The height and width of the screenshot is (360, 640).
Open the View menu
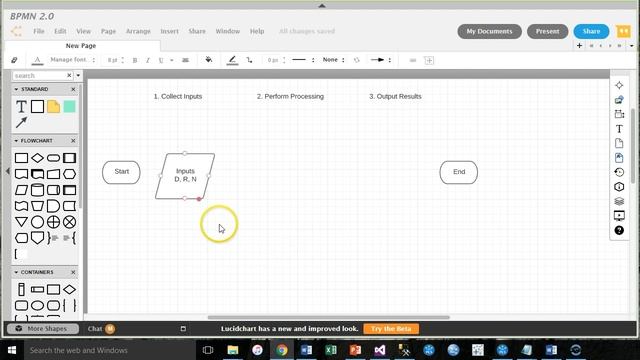[83, 31]
